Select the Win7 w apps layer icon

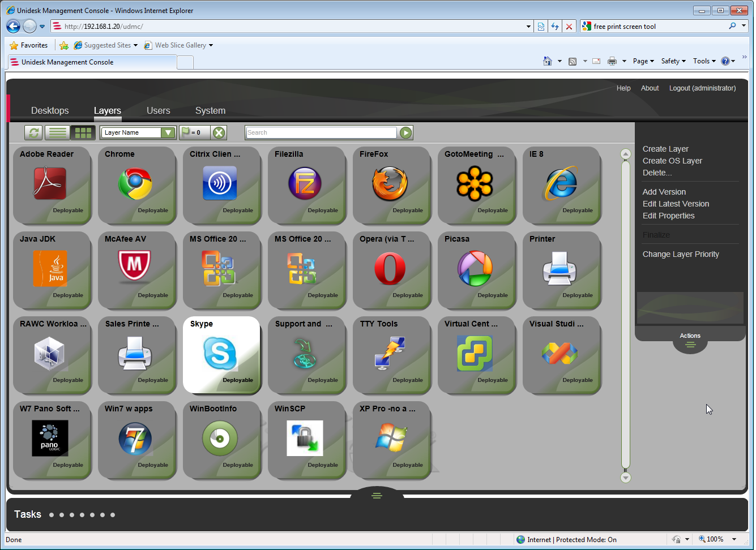[135, 438]
